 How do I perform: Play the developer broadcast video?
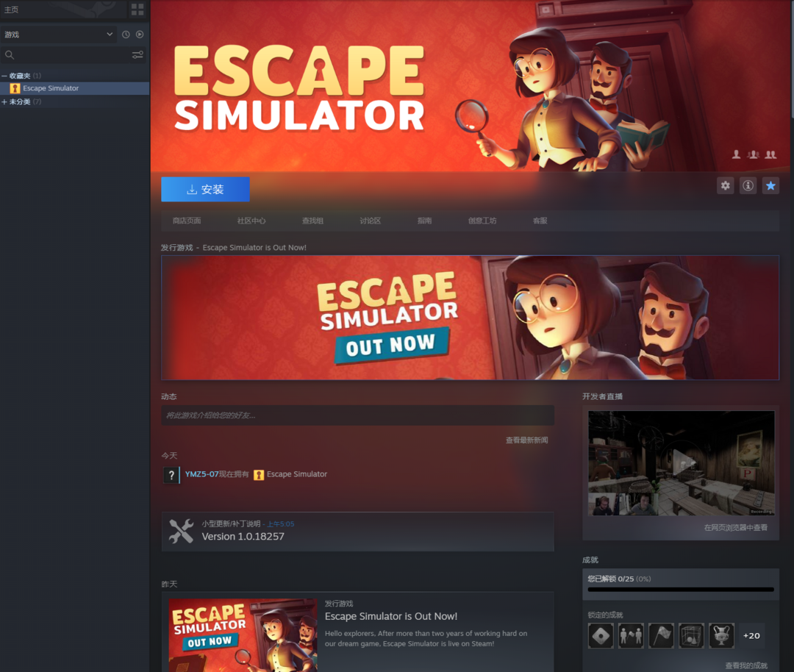[x=682, y=463]
